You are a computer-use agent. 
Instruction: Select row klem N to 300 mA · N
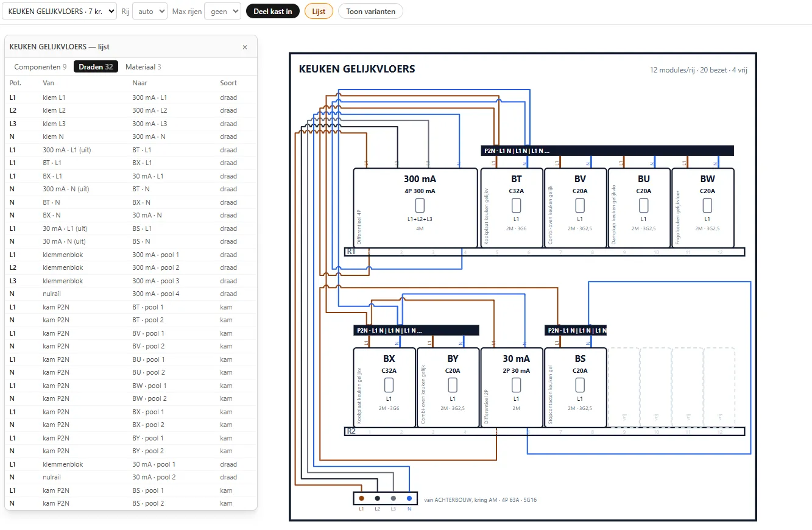(x=131, y=136)
